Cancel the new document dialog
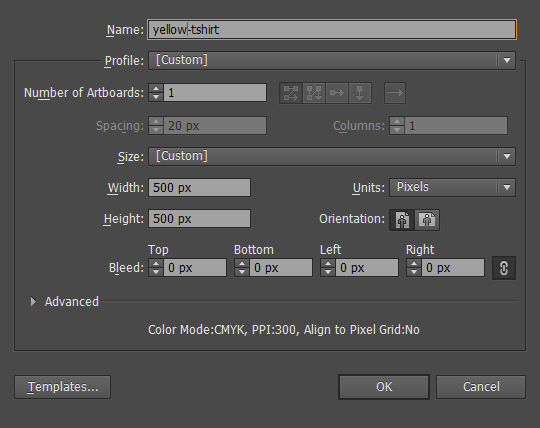This screenshot has width=540, height=428. [x=481, y=387]
